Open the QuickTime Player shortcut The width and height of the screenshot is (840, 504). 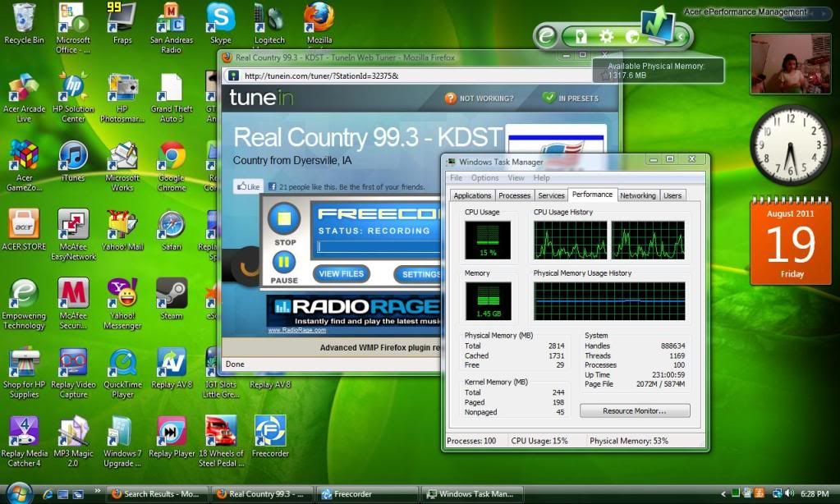122,362
